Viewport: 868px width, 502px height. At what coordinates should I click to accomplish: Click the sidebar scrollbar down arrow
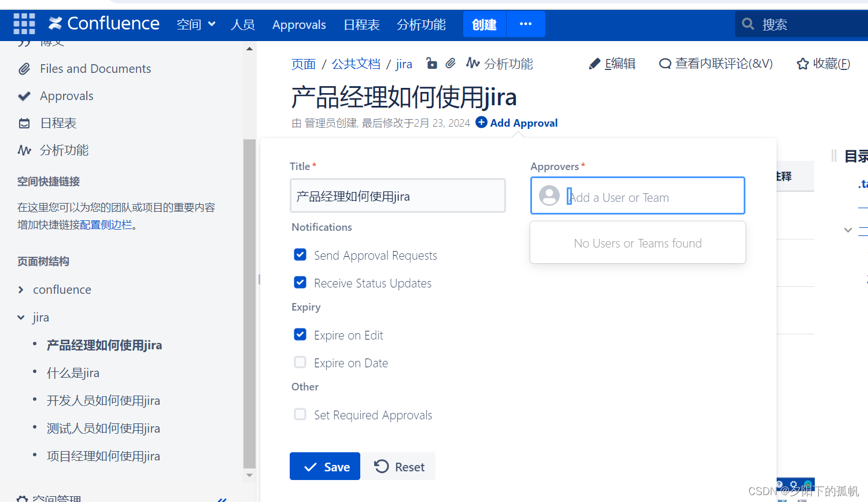249,475
